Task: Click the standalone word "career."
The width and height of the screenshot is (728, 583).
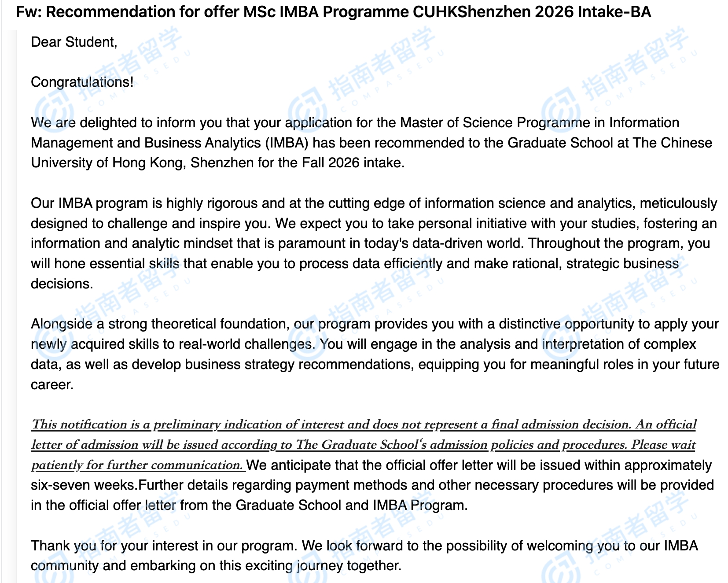Action: coord(52,385)
